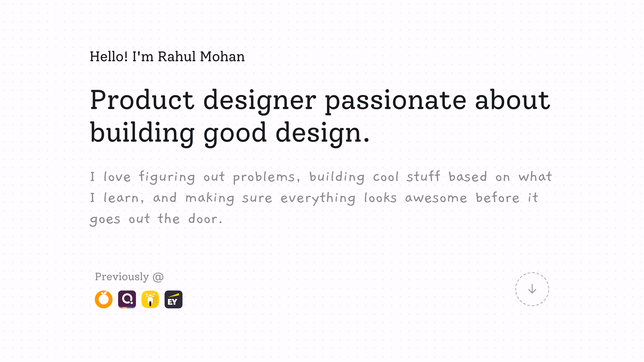
Task: Open the EY company logo
Action: (174, 299)
